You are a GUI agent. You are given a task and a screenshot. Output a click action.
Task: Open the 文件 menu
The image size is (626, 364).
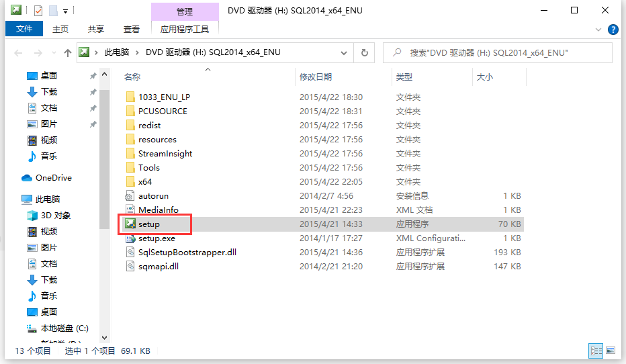pyautogui.click(x=24, y=29)
